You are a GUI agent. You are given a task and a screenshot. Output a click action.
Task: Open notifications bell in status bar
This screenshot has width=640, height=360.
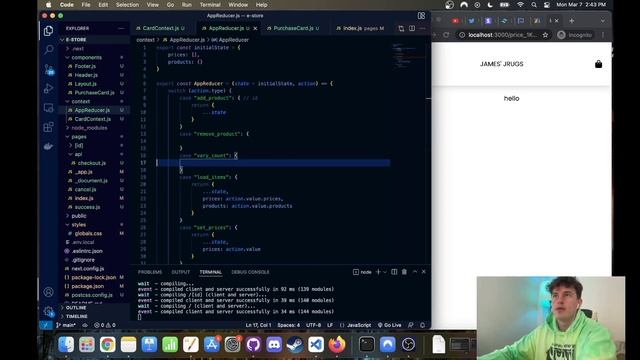[422, 325]
